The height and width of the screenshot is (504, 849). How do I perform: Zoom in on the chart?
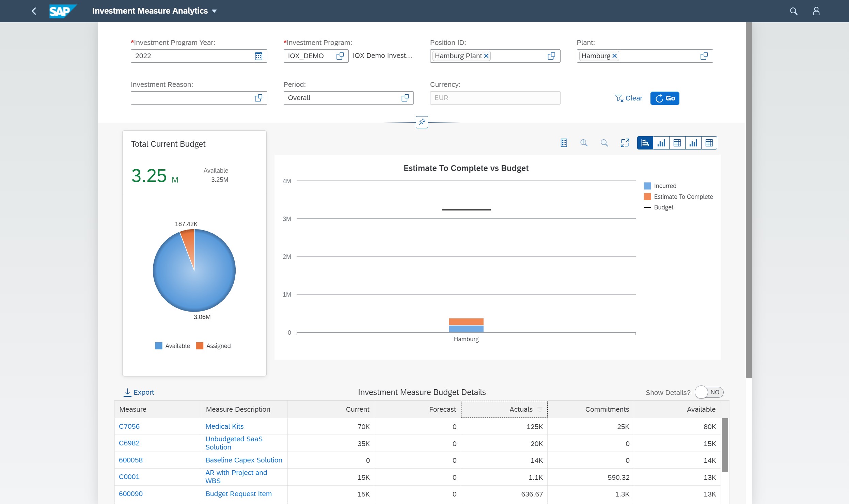[x=584, y=142]
